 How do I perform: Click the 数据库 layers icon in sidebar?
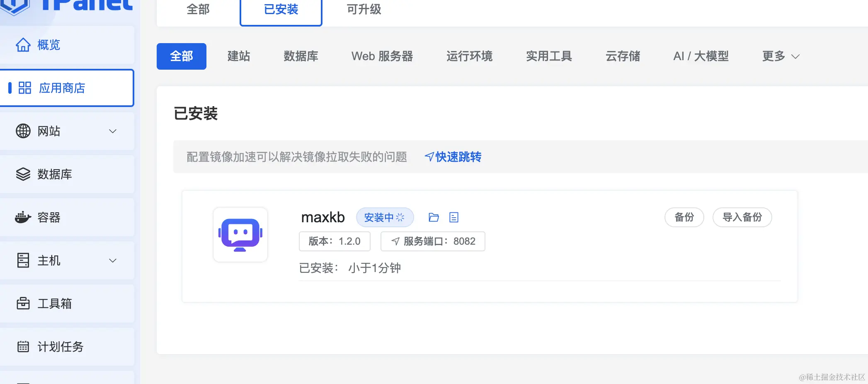pyautogui.click(x=23, y=174)
